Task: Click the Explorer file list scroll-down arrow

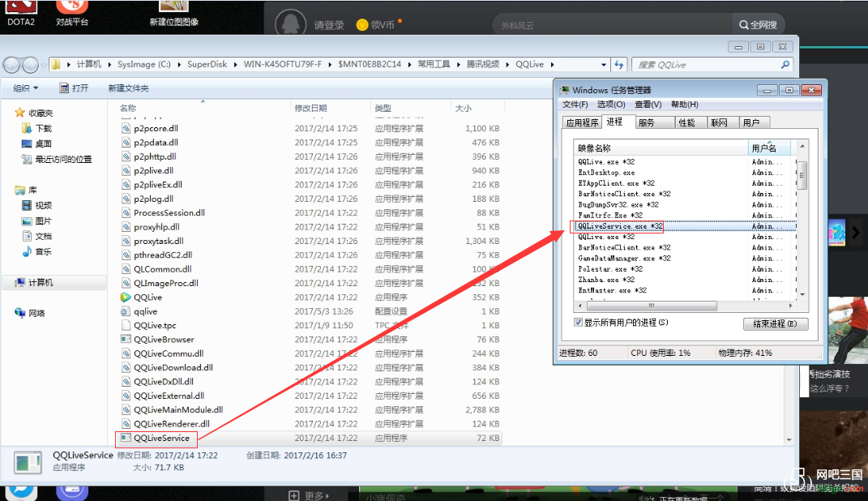Action: 789,440
